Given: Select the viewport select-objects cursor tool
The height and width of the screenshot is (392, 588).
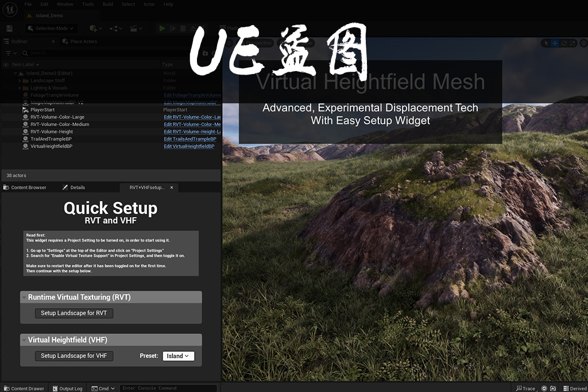Looking at the screenshot, I should (546, 43).
